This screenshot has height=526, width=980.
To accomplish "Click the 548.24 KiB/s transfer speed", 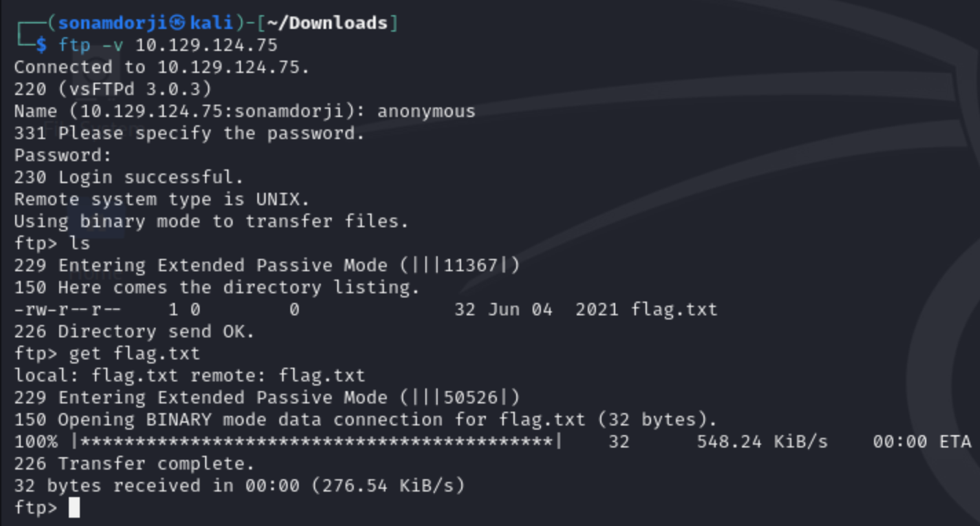I will tap(762, 442).
